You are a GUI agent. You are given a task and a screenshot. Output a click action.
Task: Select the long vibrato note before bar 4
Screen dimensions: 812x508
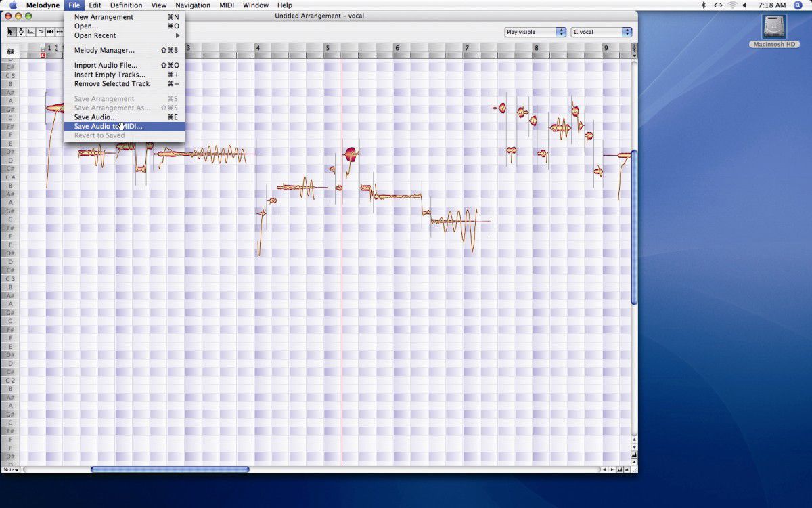(x=203, y=154)
